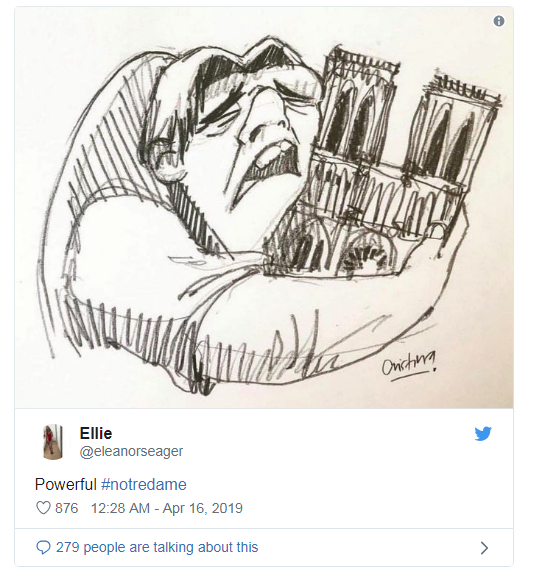533x577 pixels.
Task: Open the #notredame hashtag
Action: 144,484
